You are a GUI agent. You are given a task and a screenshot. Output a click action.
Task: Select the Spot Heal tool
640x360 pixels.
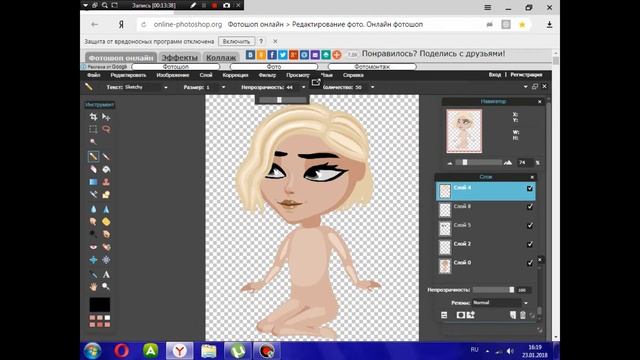tap(106, 247)
